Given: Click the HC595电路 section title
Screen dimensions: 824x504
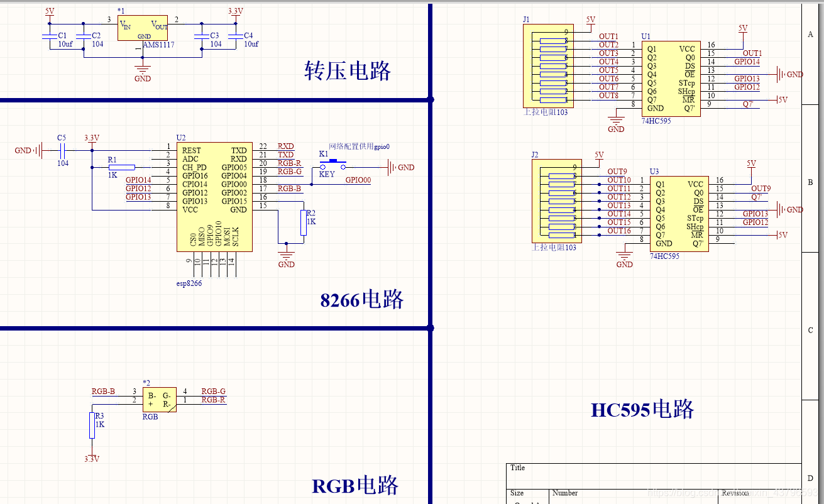Looking at the screenshot, I should coord(642,410).
